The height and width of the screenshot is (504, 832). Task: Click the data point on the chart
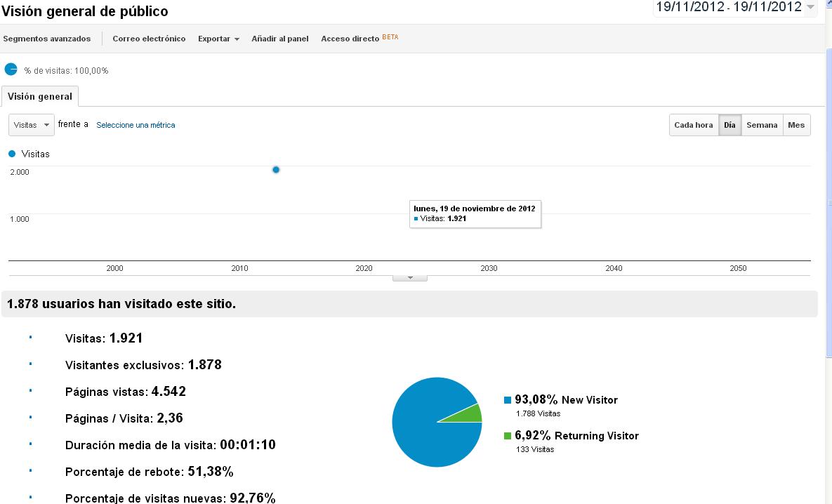276,170
